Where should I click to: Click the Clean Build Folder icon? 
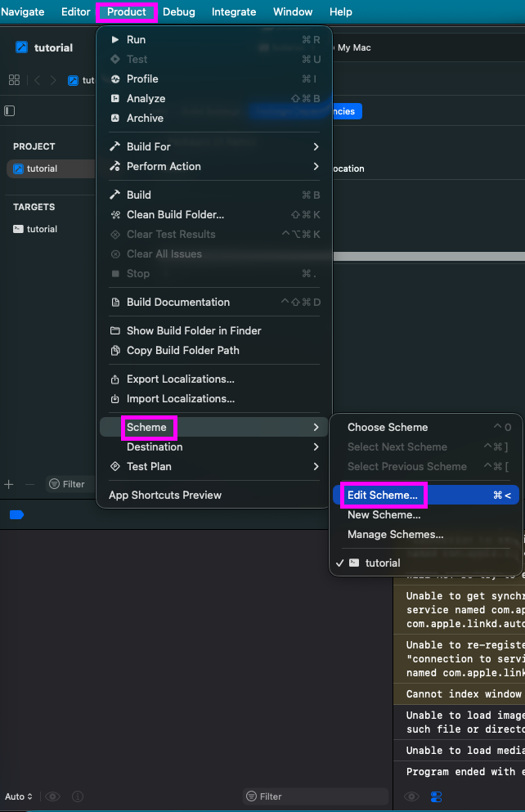115,215
